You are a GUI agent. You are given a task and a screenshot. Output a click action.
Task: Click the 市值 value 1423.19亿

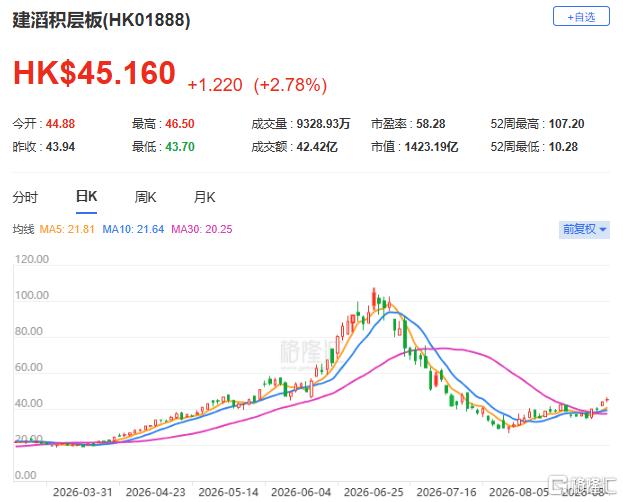pyautogui.click(x=431, y=147)
